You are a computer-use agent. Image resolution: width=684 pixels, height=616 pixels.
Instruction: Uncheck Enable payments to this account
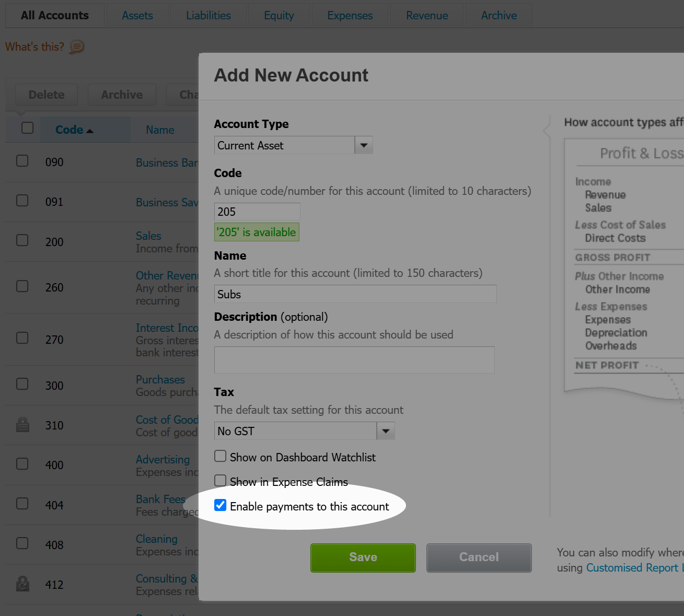click(x=221, y=505)
